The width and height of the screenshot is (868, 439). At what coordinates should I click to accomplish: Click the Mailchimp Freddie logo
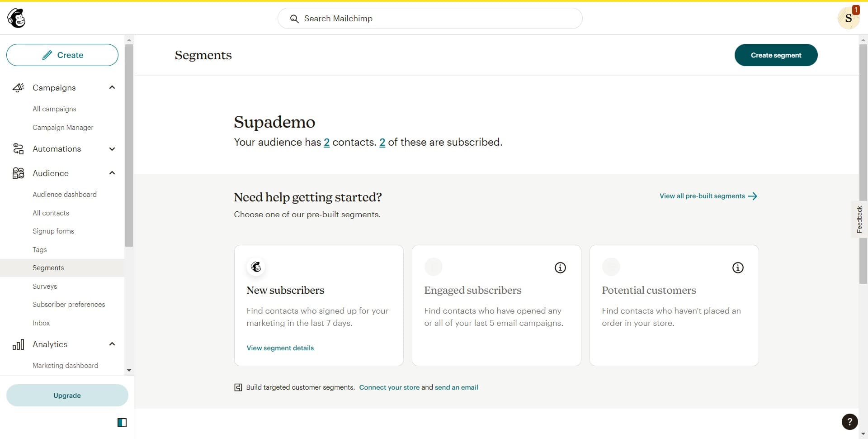click(x=17, y=19)
